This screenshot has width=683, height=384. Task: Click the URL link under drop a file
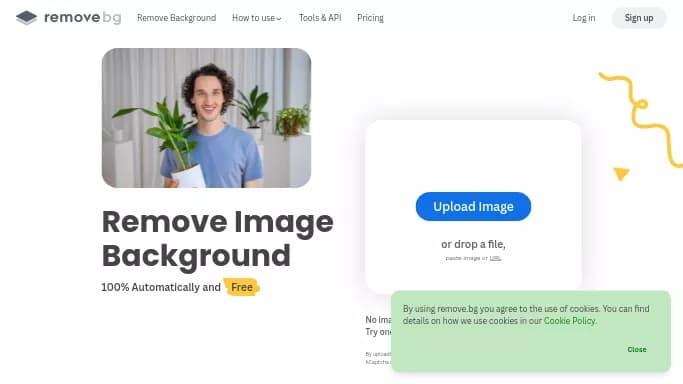495,258
